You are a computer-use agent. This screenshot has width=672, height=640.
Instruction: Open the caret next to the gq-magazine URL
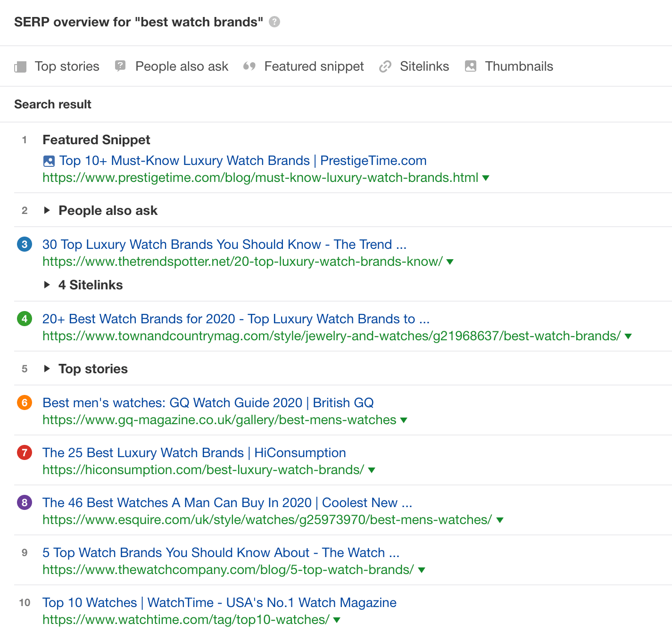coord(404,420)
